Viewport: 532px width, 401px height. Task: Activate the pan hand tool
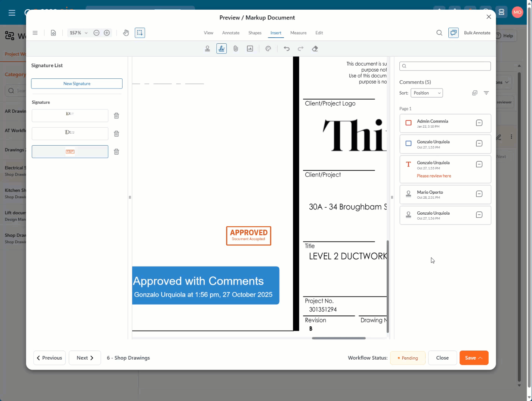tap(126, 33)
